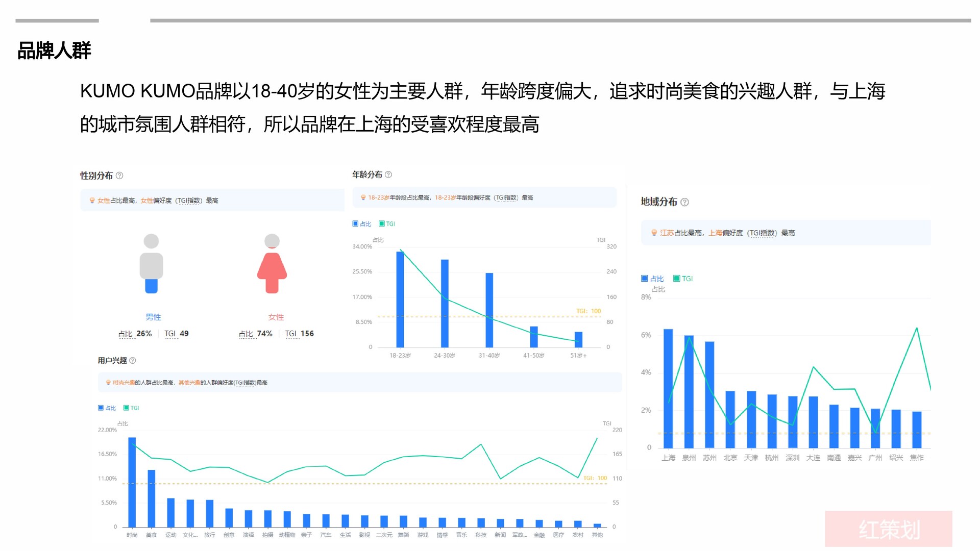This screenshot has width=980, height=551.
Task: Click 广州 label on region axis
Action: [875, 458]
